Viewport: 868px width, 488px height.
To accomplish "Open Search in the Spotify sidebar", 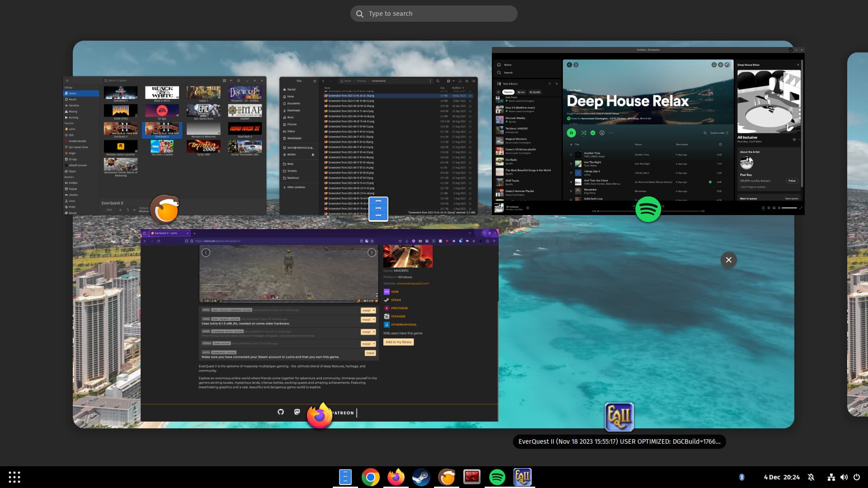I will click(x=505, y=73).
